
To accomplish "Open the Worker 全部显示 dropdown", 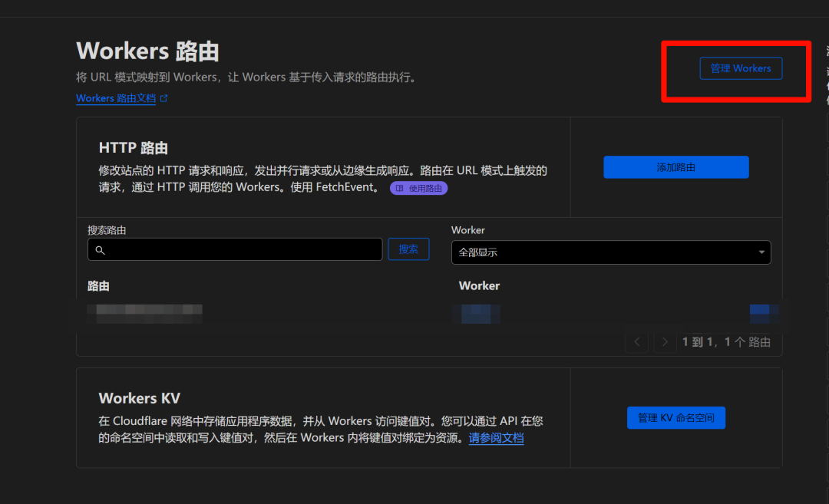I will click(611, 252).
